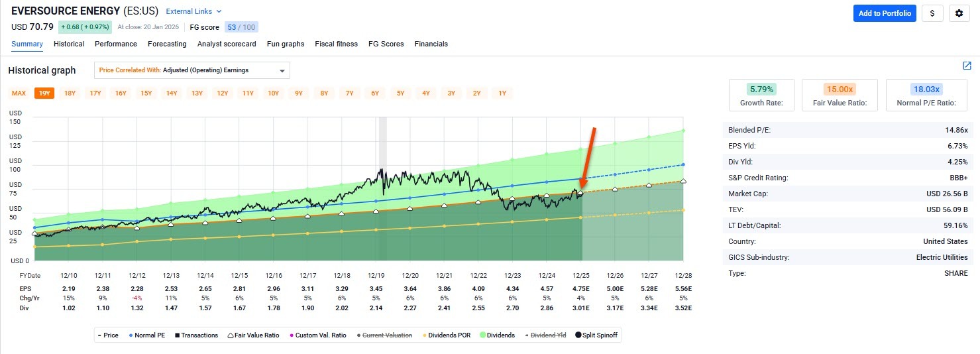This screenshot has width=980, height=354.
Task: Select the 13Y time range
Action: pos(197,93)
